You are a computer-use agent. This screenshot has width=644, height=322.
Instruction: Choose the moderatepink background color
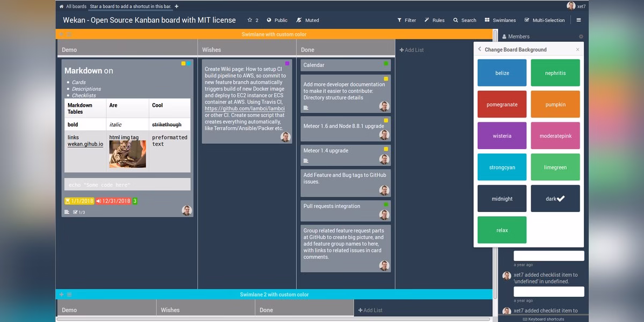(555, 136)
